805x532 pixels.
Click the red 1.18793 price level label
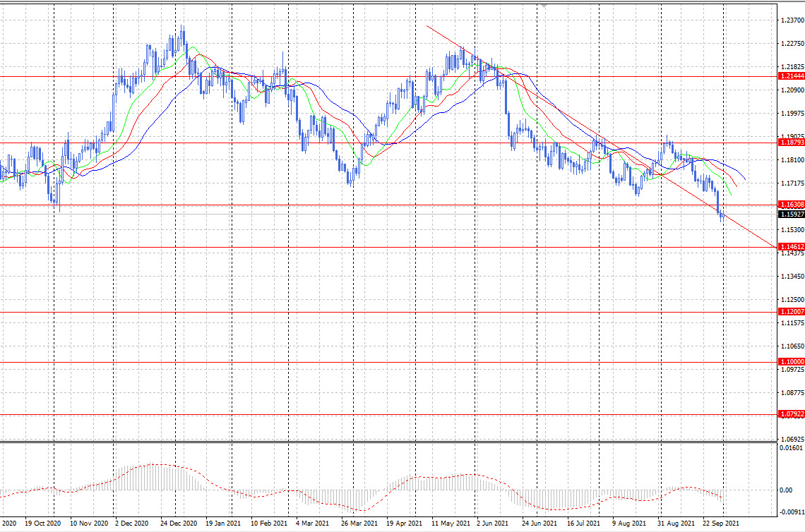[x=792, y=142]
